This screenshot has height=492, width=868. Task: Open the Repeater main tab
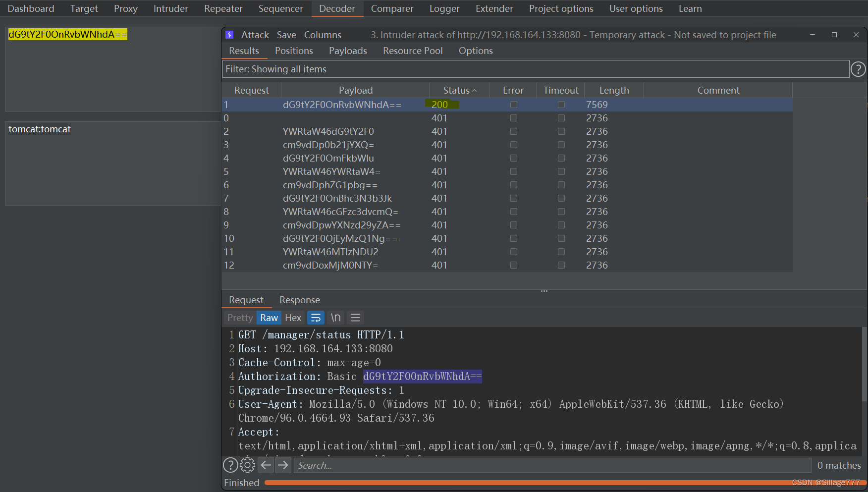pos(223,8)
